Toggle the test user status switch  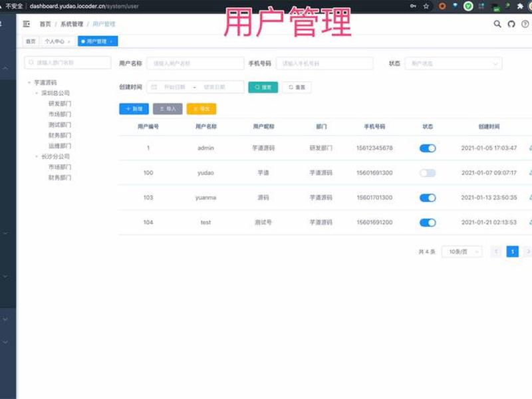point(428,223)
